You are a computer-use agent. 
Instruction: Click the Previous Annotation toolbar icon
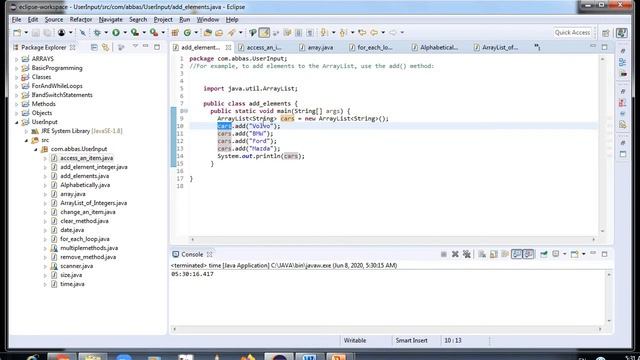click(343, 33)
